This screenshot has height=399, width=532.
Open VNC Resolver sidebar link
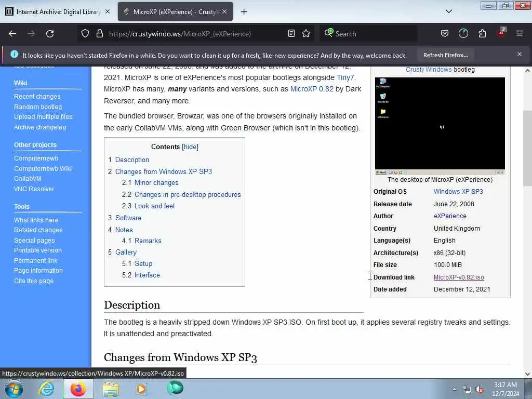click(x=34, y=189)
